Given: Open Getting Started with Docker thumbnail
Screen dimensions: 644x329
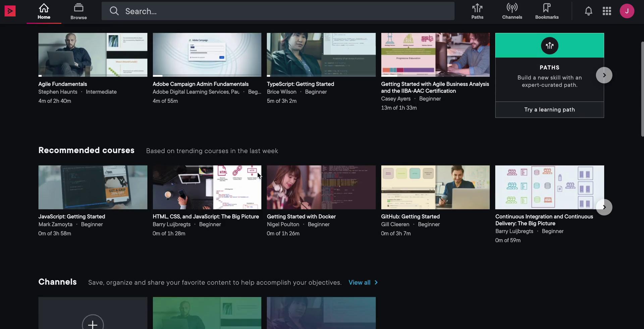Looking at the screenshot, I should 321,187.
